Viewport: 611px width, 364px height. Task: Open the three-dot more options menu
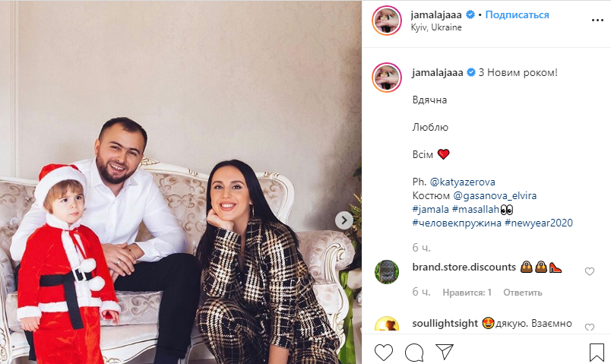[597, 21]
